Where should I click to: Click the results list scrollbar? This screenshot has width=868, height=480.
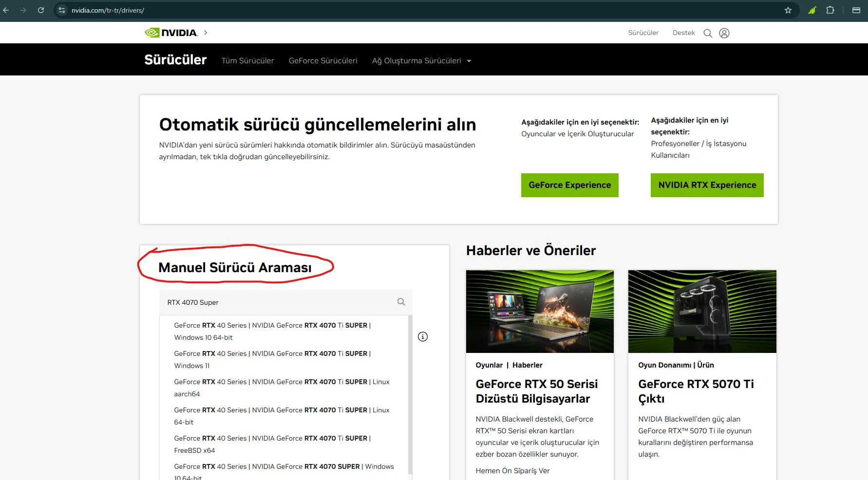pyautogui.click(x=410, y=394)
